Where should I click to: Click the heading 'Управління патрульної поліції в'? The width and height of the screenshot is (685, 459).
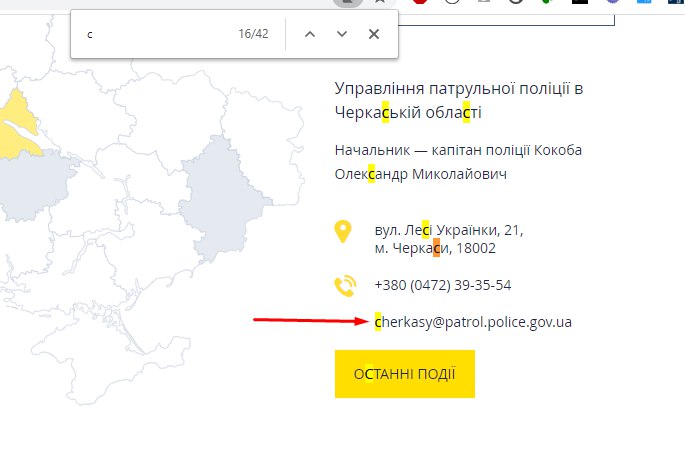point(459,89)
